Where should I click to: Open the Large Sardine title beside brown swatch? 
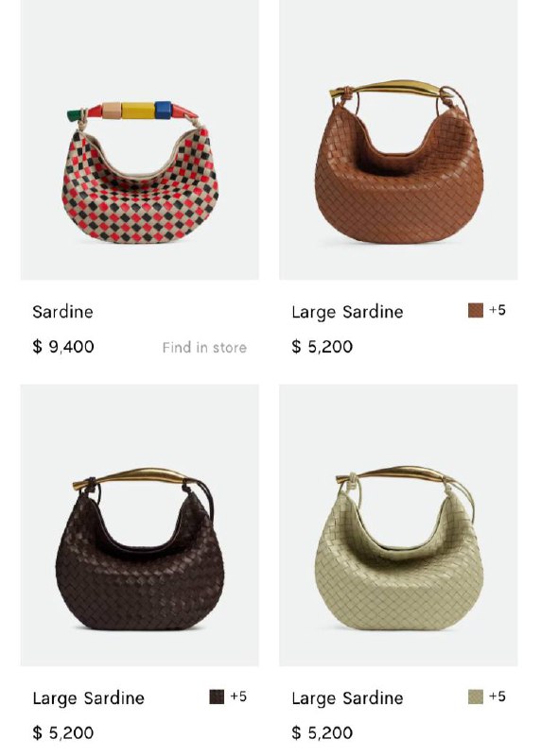point(347,312)
